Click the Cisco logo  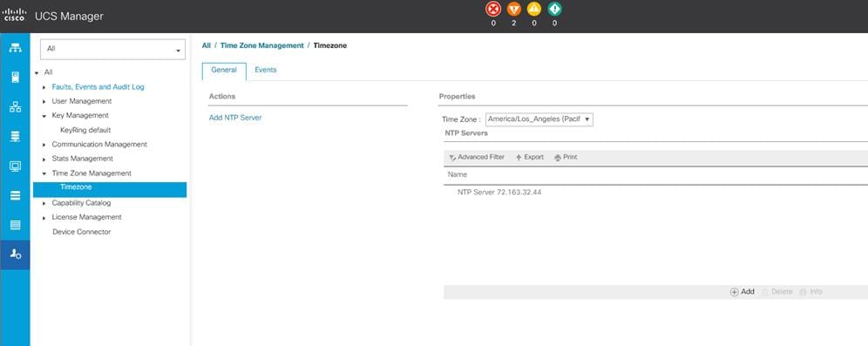14,15
